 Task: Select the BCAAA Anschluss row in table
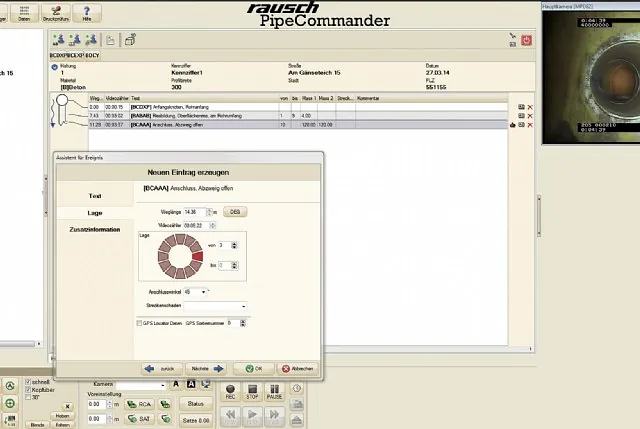pyautogui.click(x=298, y=125)
